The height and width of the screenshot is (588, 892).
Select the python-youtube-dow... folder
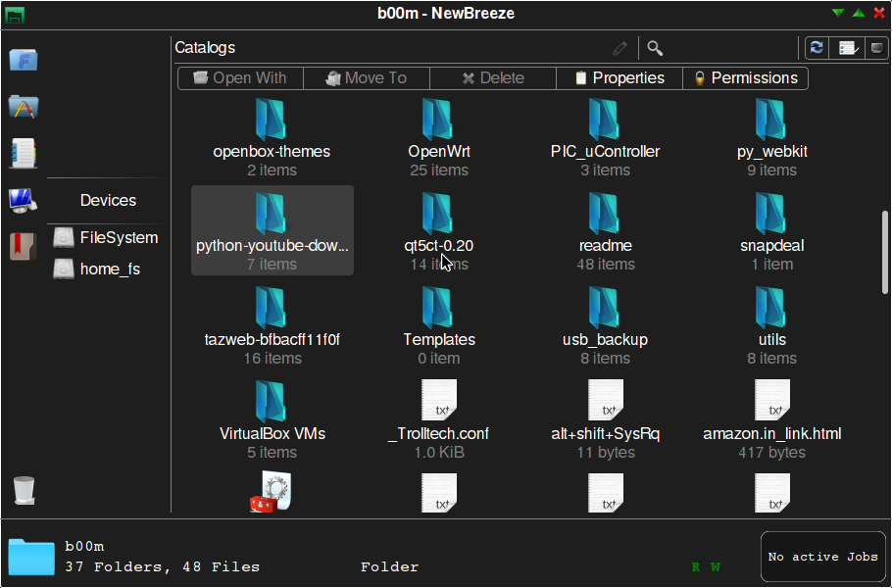(x=272, y=230)
